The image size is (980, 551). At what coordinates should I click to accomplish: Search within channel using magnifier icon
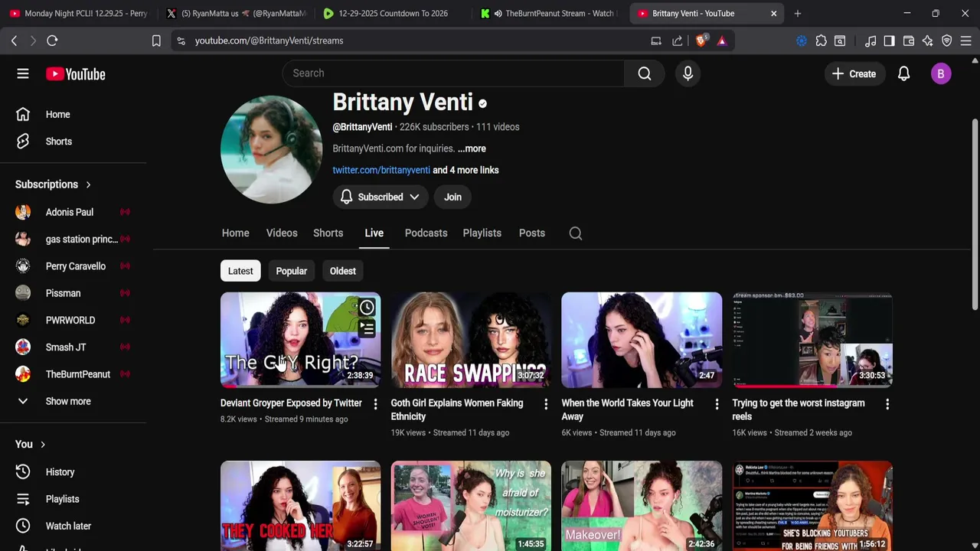(576, 233)
